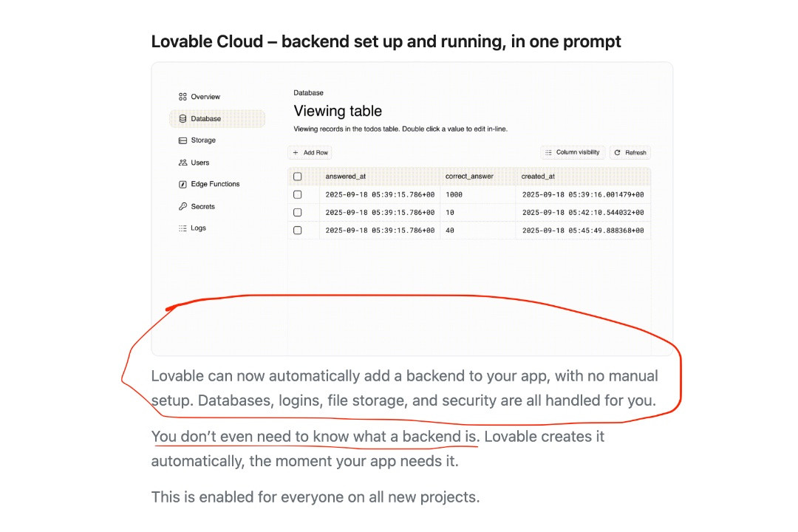Open the Edge Functions icon

[183, 184]
